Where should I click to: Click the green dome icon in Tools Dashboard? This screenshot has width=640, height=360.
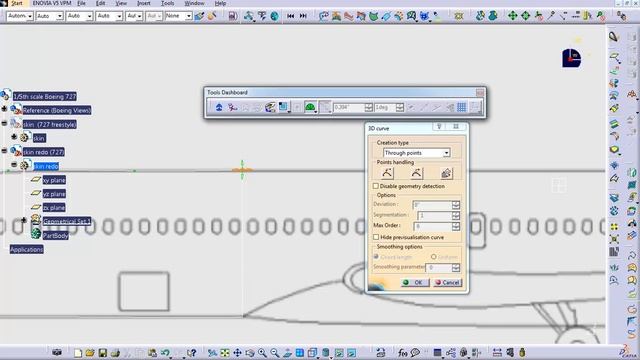tap(310, 107)
